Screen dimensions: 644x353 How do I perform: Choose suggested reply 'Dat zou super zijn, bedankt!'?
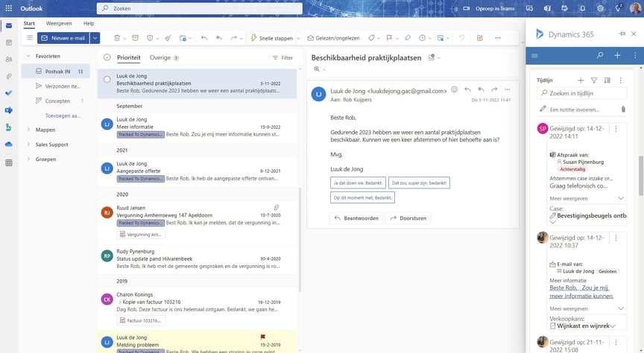tap(419, 182)
